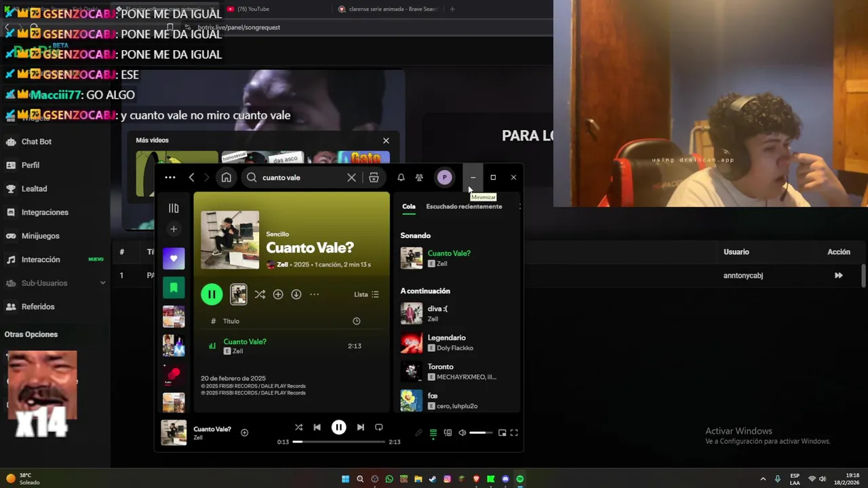
Task: Open Spotify miniplayer
Action: [502, 432]
